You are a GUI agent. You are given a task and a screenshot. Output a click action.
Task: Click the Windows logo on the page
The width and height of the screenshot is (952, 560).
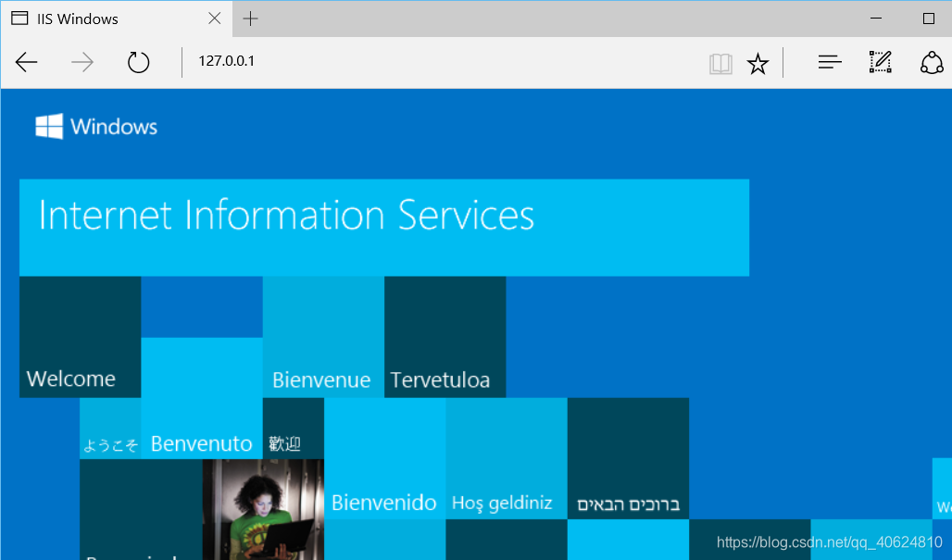point(96,126)
